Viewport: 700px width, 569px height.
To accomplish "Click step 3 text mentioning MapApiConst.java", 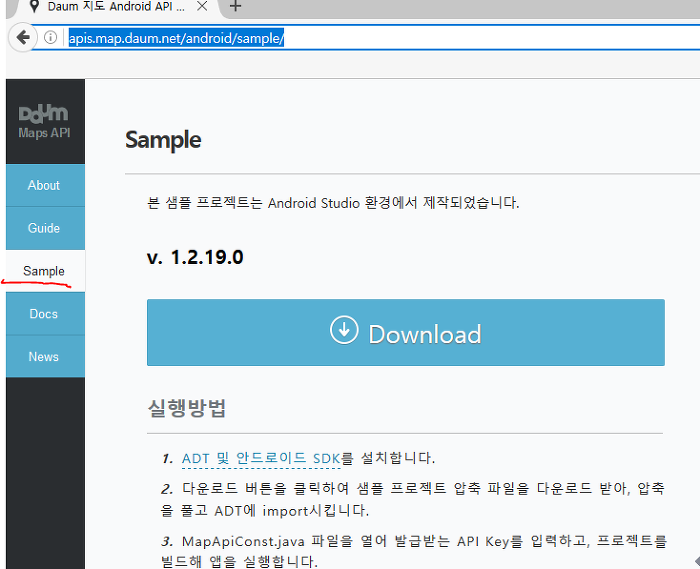I will pyautogui.click(x=413, y=551).
